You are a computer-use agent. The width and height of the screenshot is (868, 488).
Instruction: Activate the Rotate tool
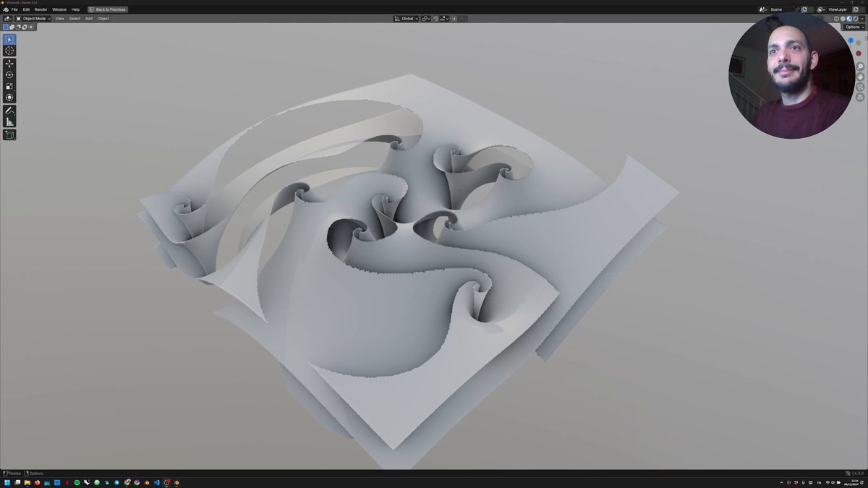pos(9,74)
